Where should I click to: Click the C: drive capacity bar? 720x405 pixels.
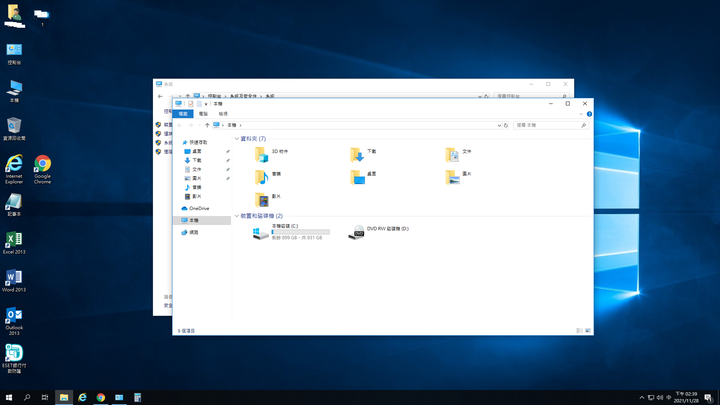pyautogui.click(x=300, y=232)
